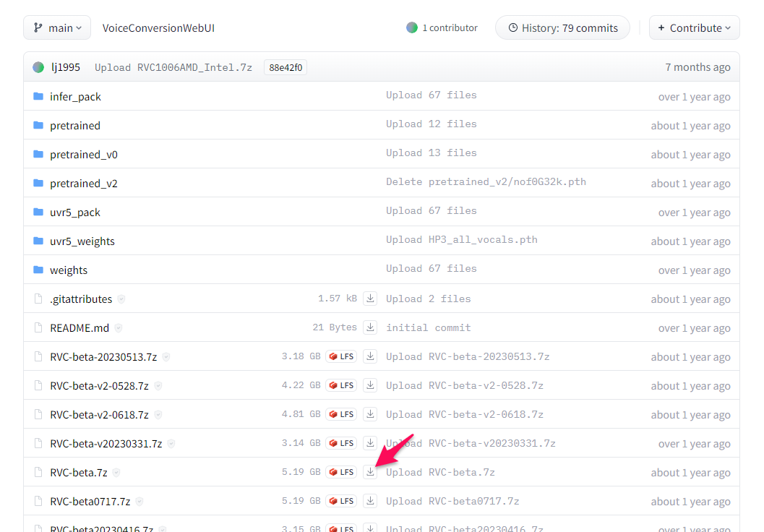
Task: Download RVC-beta-20230513.7z via download icon
Action: [x=370, y=356]
